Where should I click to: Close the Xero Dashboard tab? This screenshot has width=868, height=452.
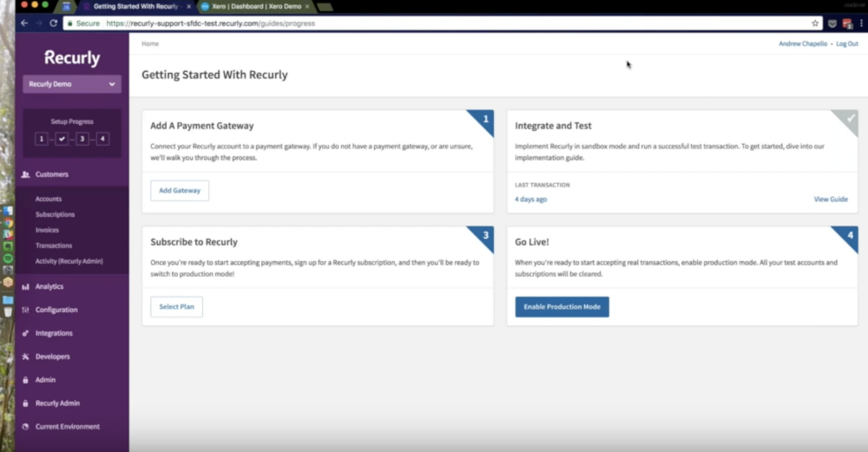coord(307,7)
